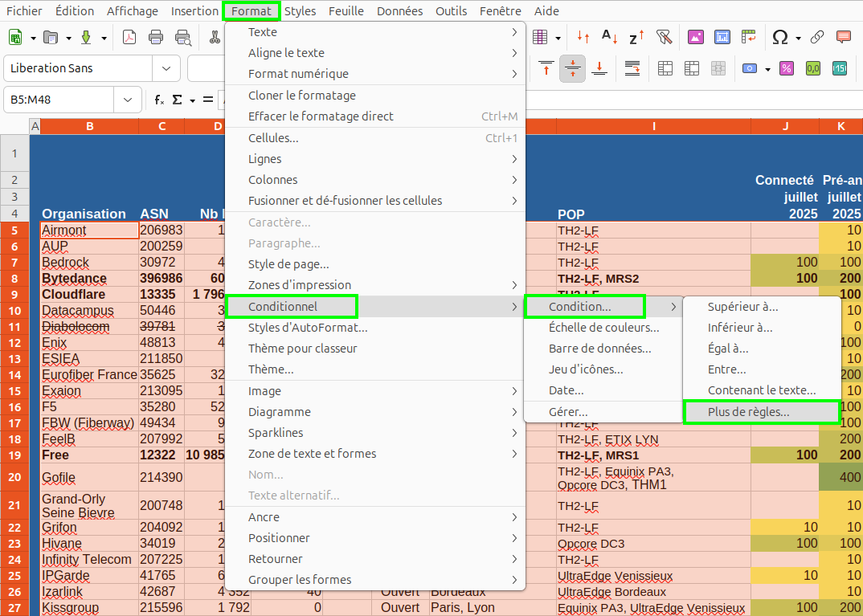This screenshot has height=616, width=863.
Task: Open the Fichier menu
Action: 24,11
